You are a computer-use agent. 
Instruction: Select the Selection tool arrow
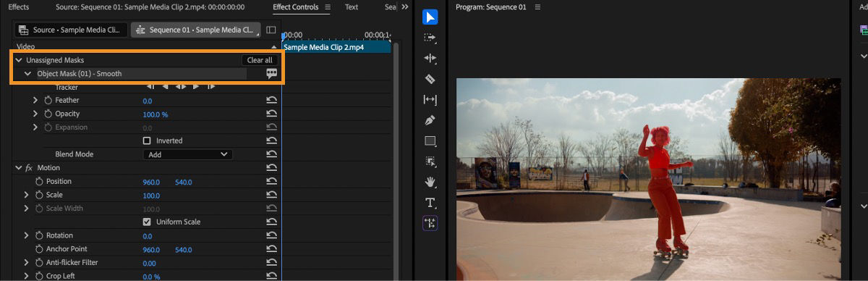click(430, 17)
